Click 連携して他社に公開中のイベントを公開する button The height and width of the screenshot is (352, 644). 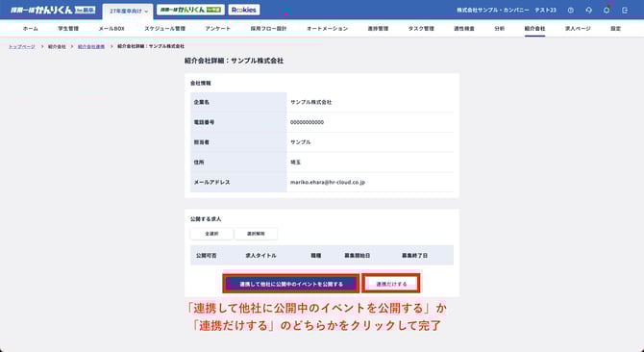291,284
